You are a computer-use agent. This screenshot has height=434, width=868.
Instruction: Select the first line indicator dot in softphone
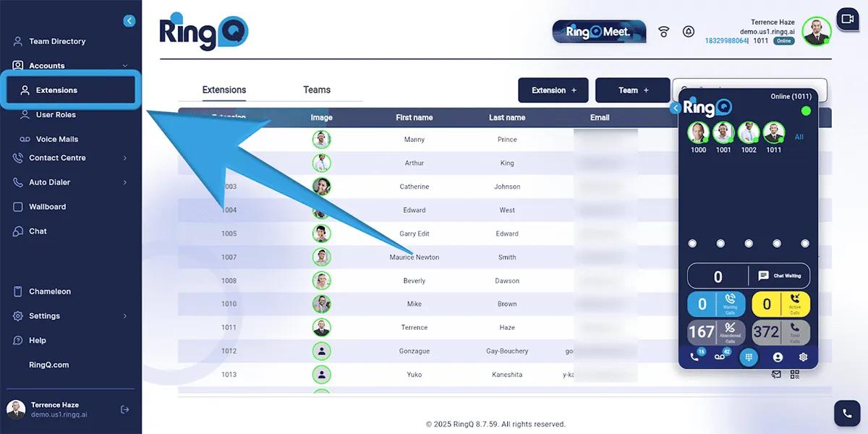692,244
